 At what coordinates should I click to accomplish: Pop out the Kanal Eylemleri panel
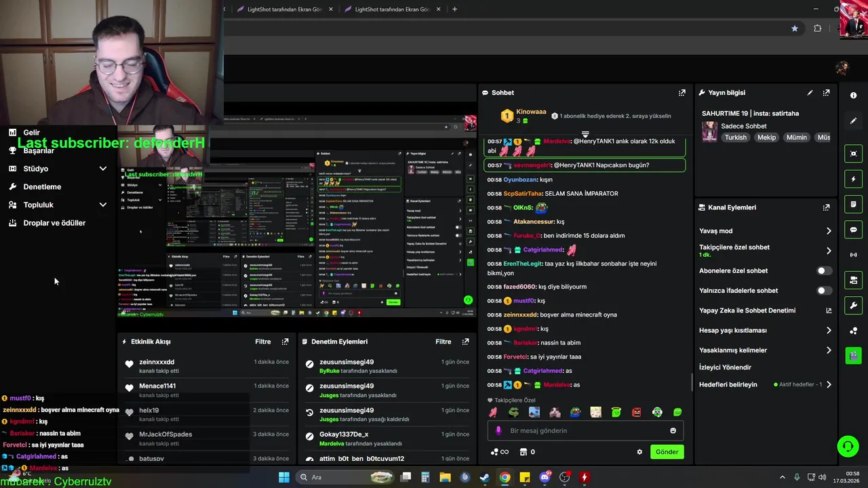(826, 207)
